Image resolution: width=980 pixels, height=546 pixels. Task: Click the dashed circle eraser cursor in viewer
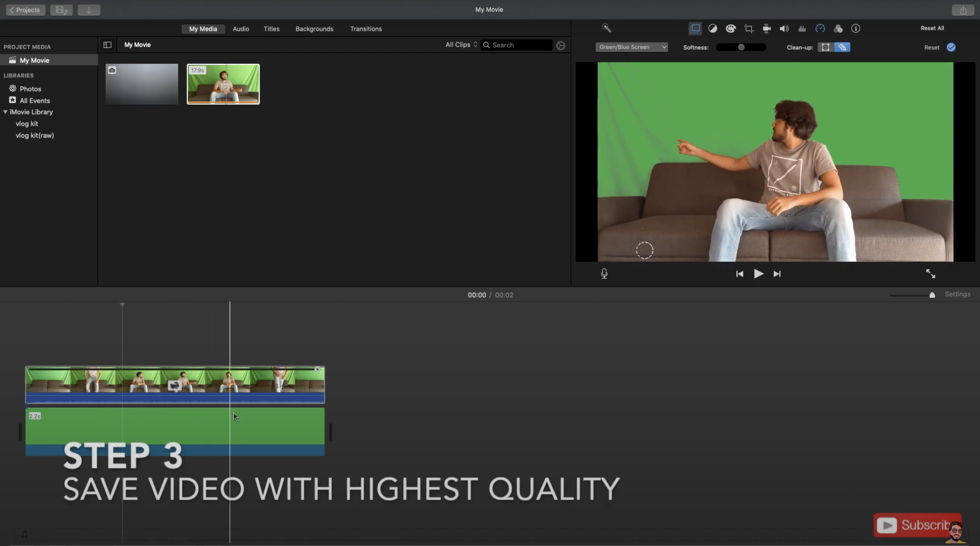click(x=644, y=251)
